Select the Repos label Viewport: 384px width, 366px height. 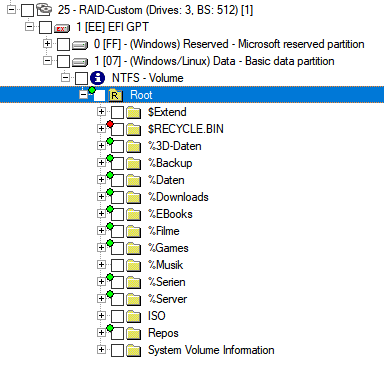163,333
